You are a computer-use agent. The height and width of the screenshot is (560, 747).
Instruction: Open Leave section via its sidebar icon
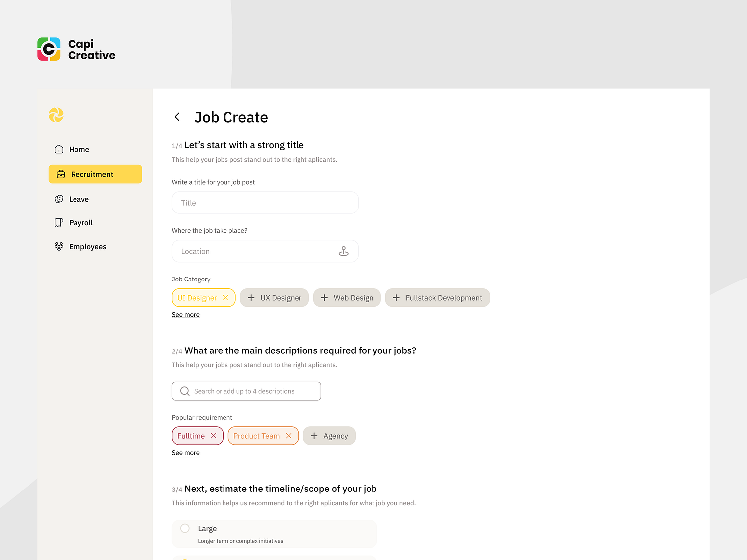(59, 199)
